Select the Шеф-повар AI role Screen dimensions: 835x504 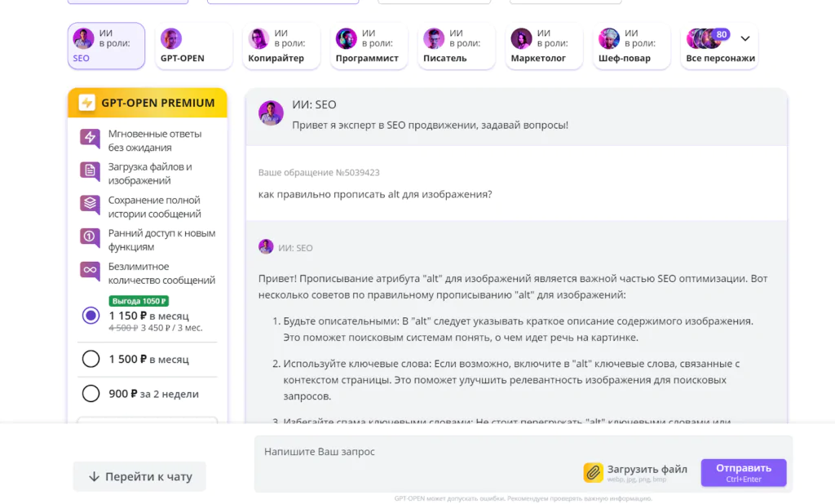[x=632, y=46]
